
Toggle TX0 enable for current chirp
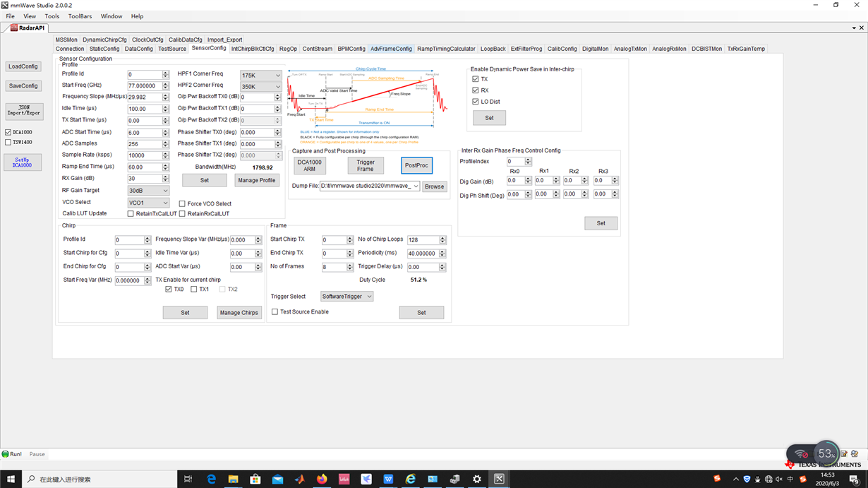click(169, 290)
